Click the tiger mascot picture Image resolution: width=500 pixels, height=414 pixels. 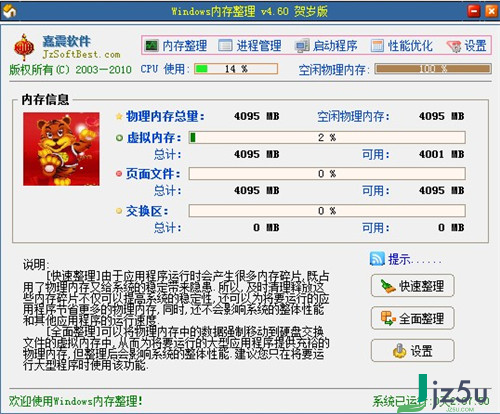click(x=61, y=149)
